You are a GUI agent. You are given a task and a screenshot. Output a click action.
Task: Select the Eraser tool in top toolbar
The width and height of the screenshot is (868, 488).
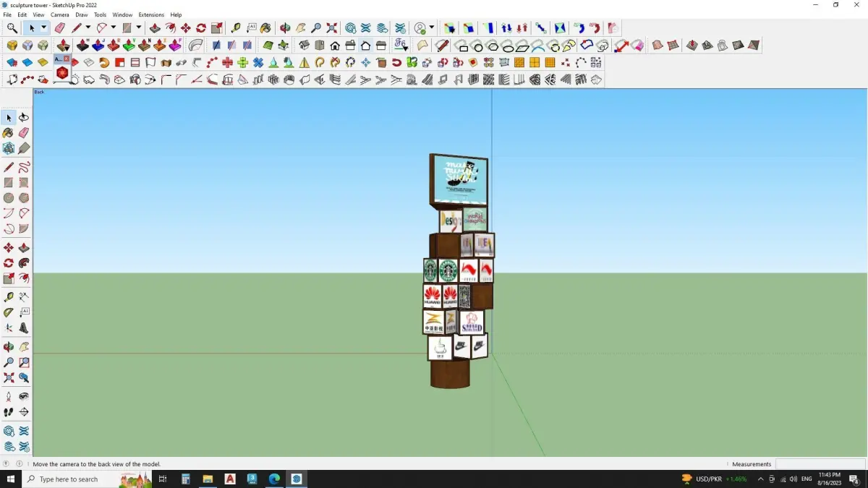[x=60, y=28]
